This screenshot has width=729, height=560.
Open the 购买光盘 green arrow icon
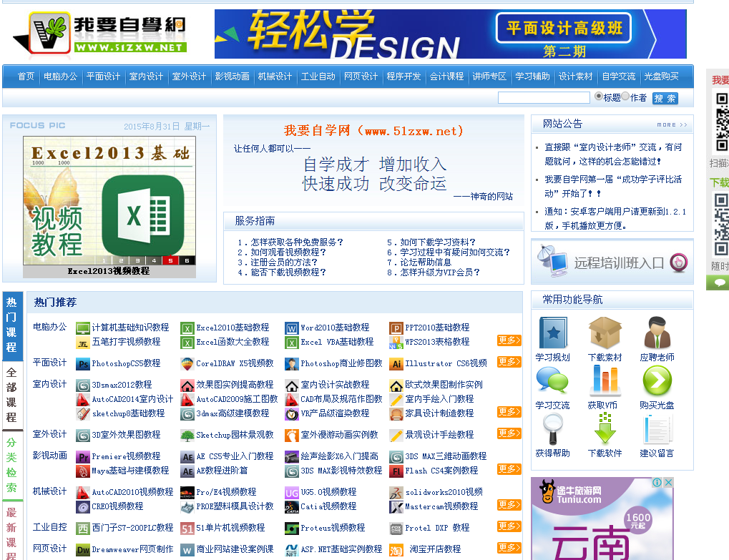click(657, 380)
